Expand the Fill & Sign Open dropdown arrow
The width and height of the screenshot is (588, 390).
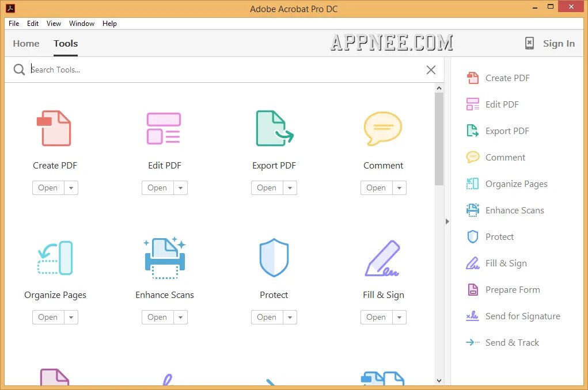coord(399,318)
